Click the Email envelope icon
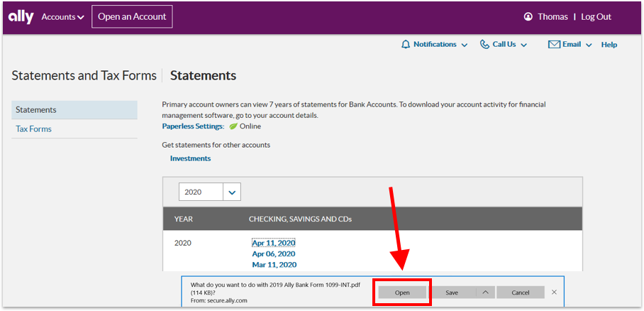Viewport: 644px width, 311px height. coord(555,45)
